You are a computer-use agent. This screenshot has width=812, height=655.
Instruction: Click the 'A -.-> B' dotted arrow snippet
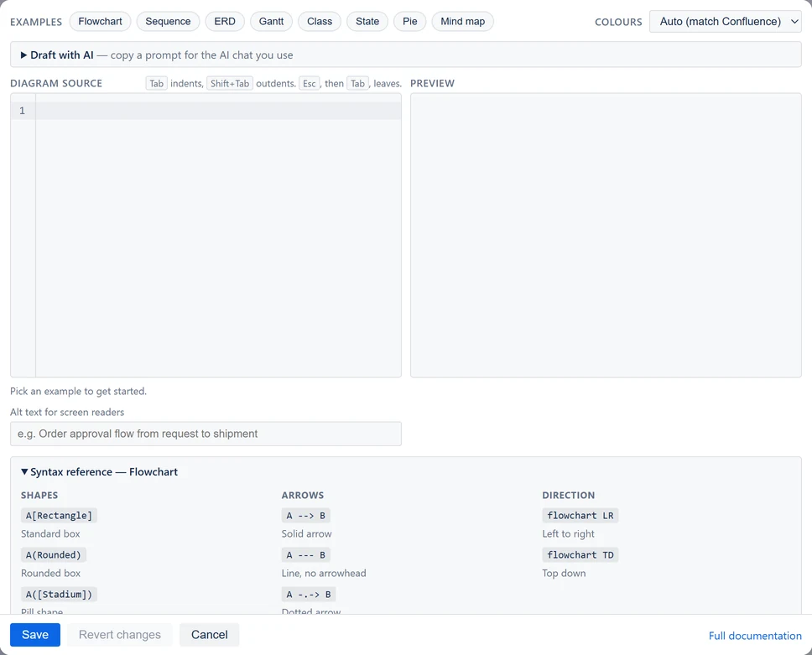coord(309,595)
